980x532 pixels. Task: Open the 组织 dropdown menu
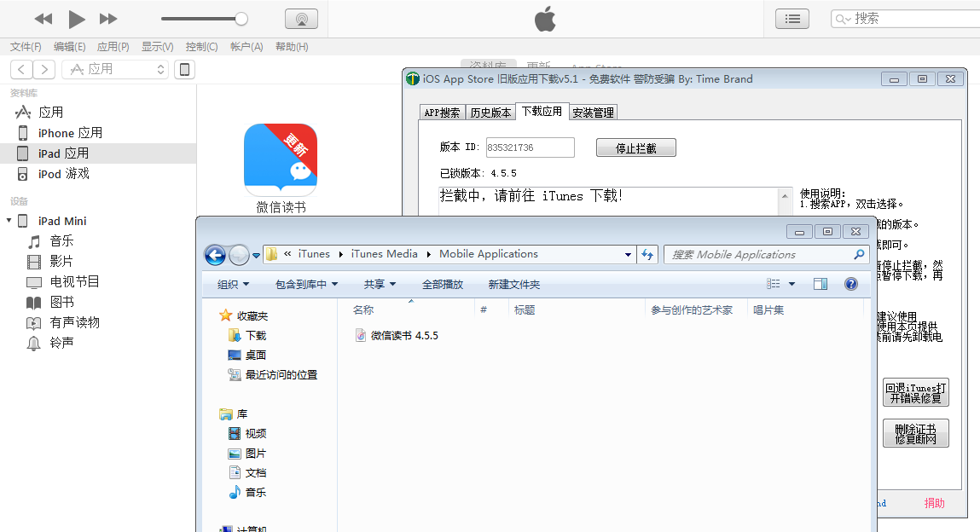pyautogui.click(x=233, y=285)
